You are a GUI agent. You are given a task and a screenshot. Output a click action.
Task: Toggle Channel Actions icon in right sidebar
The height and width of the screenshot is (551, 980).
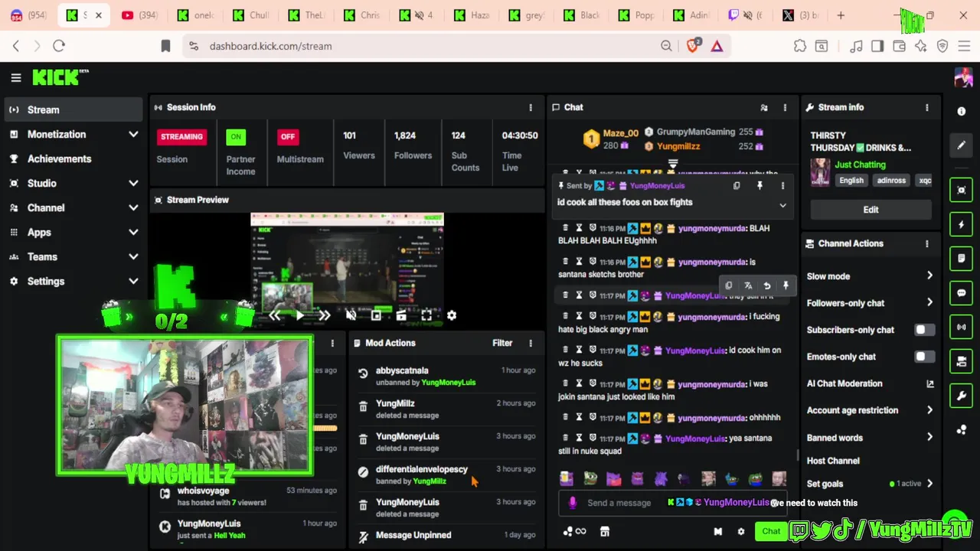[962, 361]
